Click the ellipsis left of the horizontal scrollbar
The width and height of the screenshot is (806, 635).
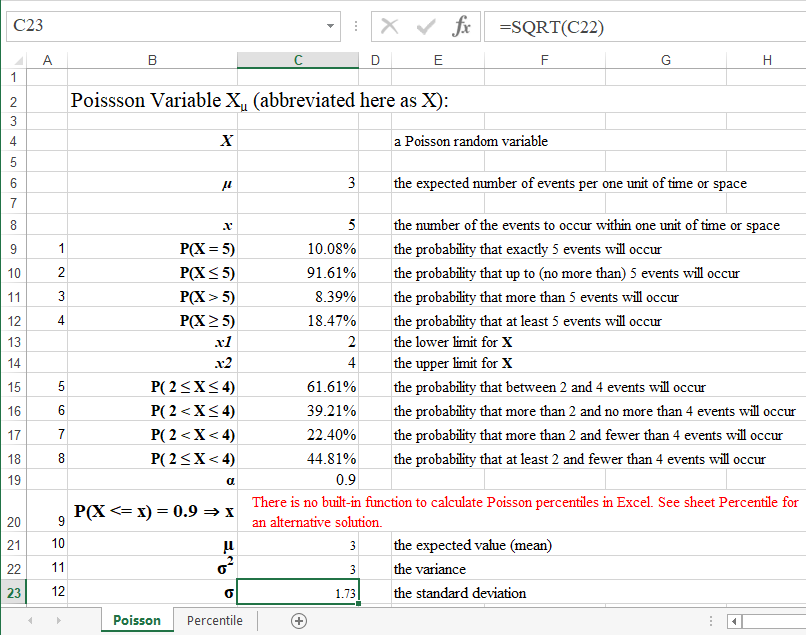[711, 620]
